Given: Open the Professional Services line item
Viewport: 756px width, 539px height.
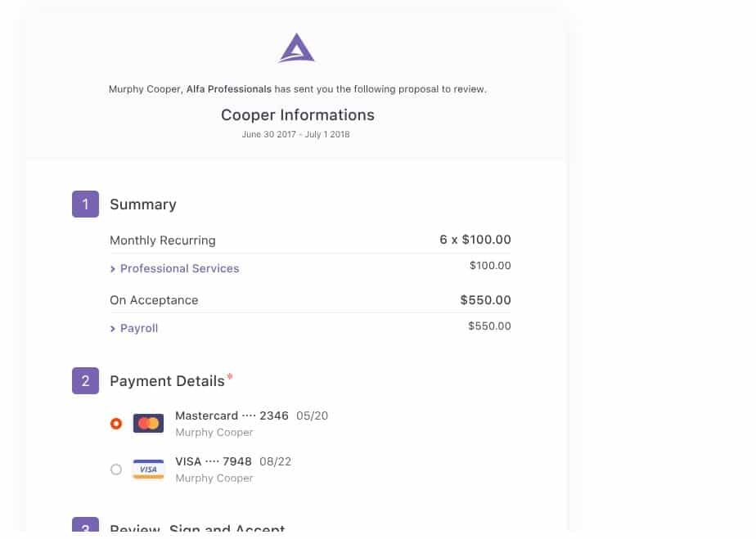Looking at the screenshot, I should tap(179, 268).
